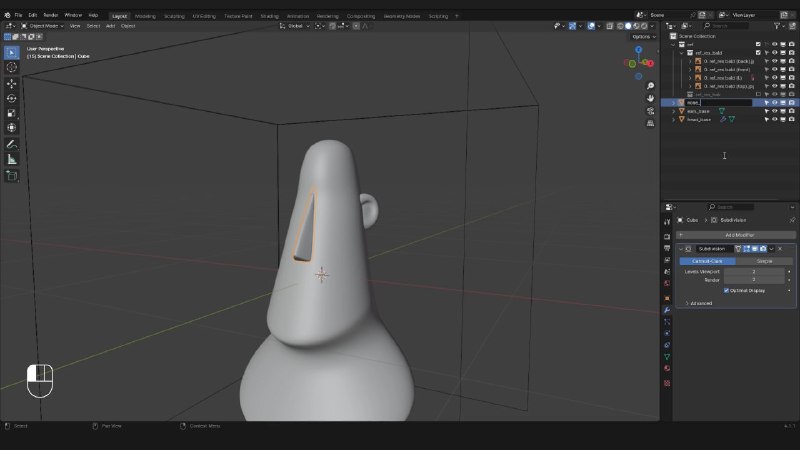This screenshot has height=450, width=800.
Task: Choose the Rotate tool in the toolbar
Action: (x=11, y=98)
